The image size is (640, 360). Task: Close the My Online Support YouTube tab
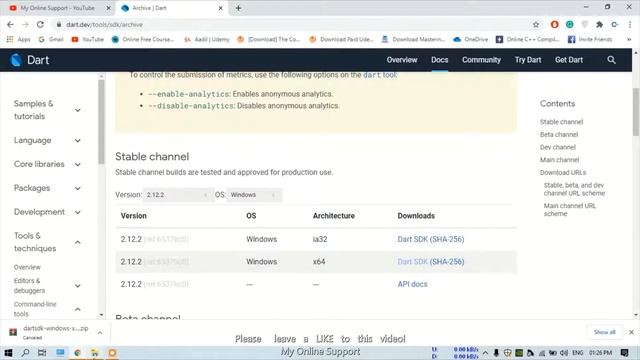pyautogui.click(x=109, y=8)
